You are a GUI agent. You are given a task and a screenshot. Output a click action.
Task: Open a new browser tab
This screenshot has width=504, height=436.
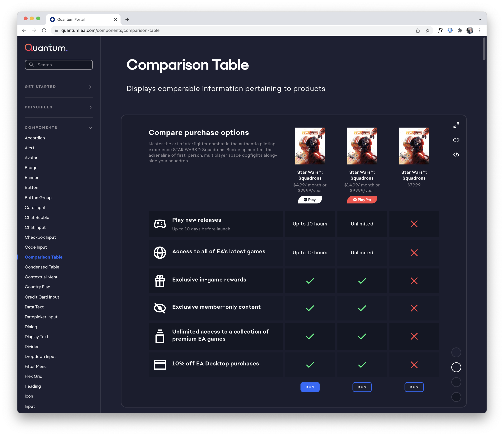point(127,20)
